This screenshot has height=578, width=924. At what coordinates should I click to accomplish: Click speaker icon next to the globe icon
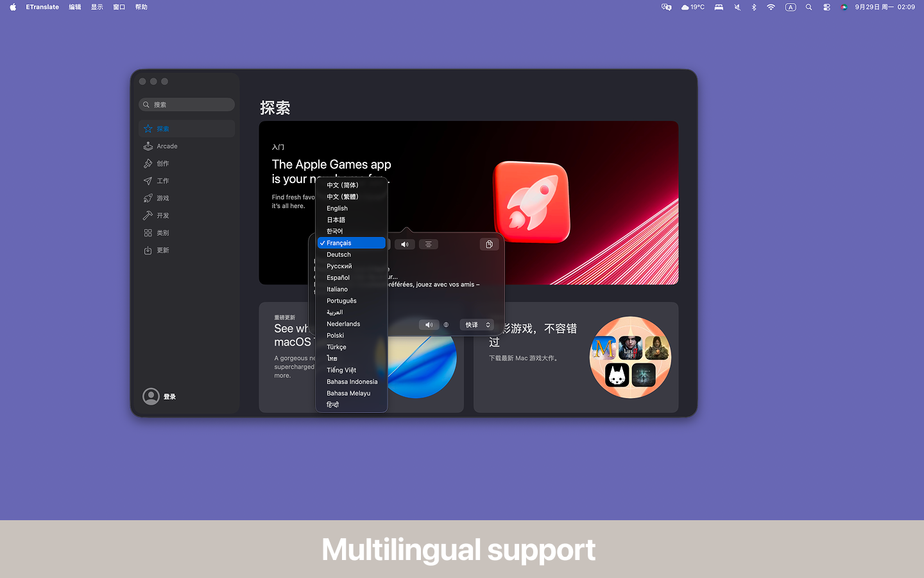tap(429, 325)
